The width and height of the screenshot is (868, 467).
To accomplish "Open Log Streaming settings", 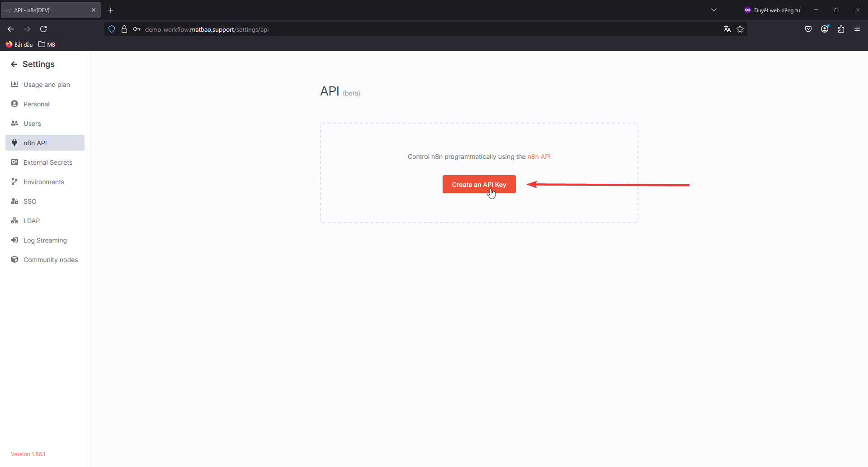I will pos(45,240).
